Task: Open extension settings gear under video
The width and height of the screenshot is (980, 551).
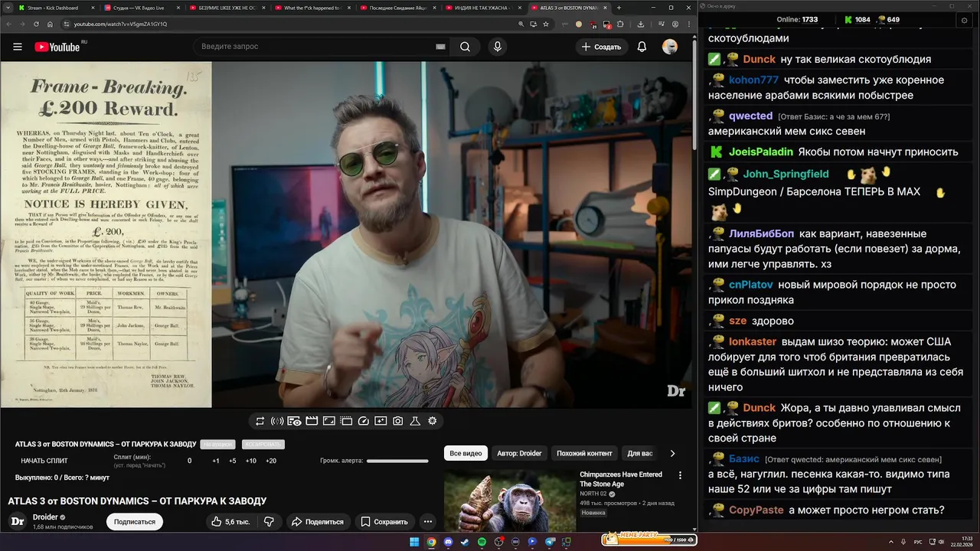Action: click(433, 421)
